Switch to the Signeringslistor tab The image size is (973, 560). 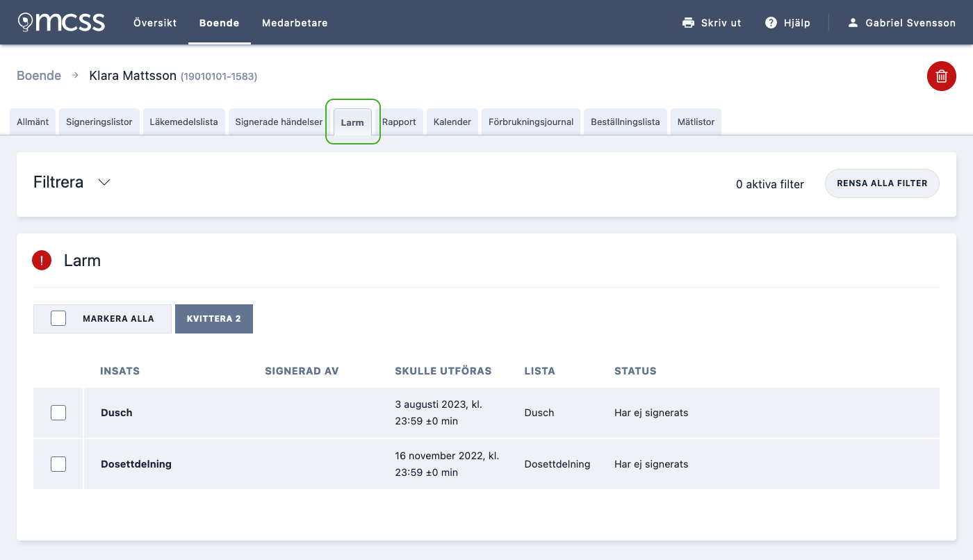[99, 122]
